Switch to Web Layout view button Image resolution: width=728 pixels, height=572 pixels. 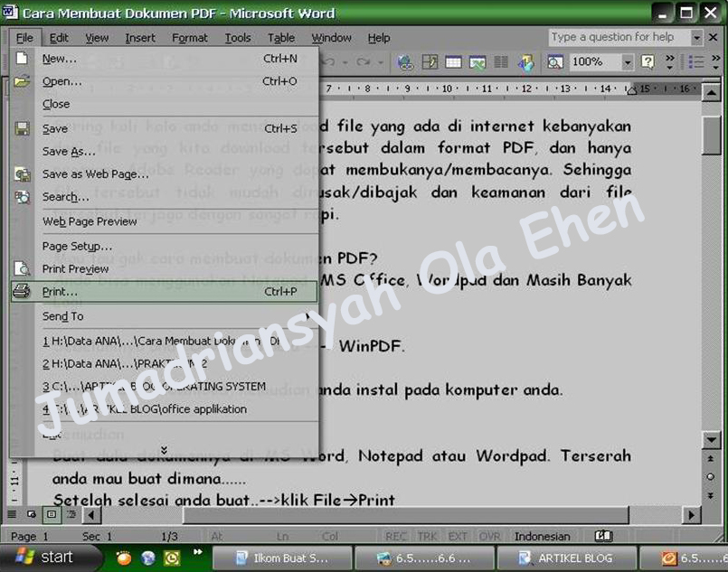click(32, 514)
